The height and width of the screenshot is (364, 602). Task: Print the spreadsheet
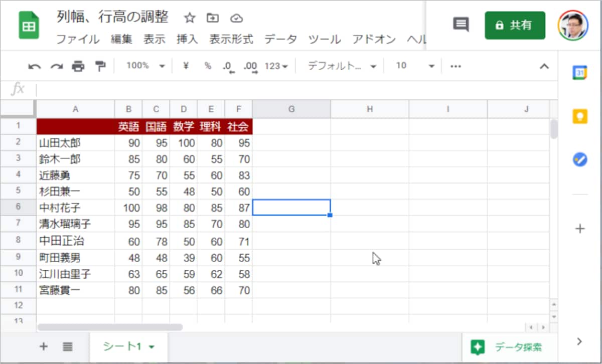[x=78, y=66]
